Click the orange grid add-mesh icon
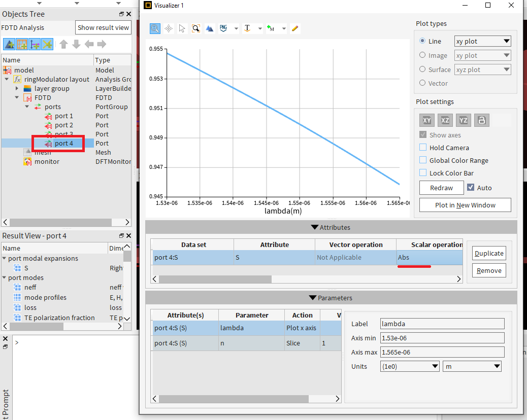The height and width of the screenshot is (420, 527). (x=22, y=44)
